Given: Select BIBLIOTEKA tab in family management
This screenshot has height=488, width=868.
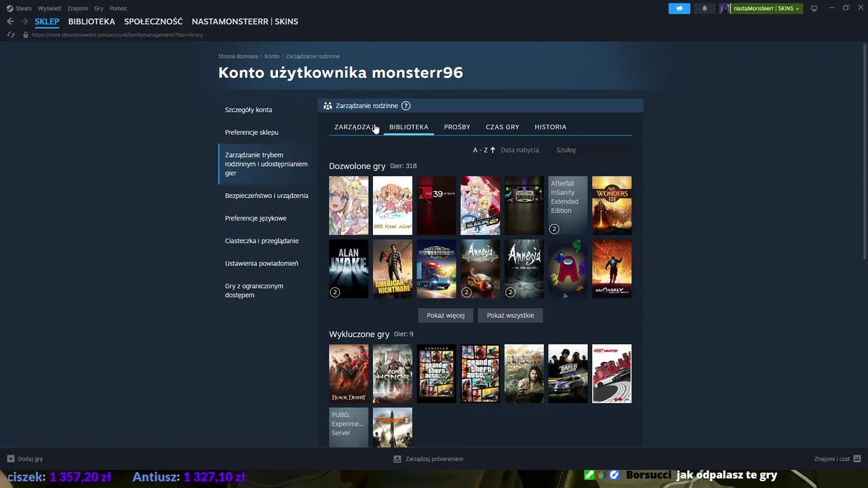Looking at the screenshot, I should 409,127.
